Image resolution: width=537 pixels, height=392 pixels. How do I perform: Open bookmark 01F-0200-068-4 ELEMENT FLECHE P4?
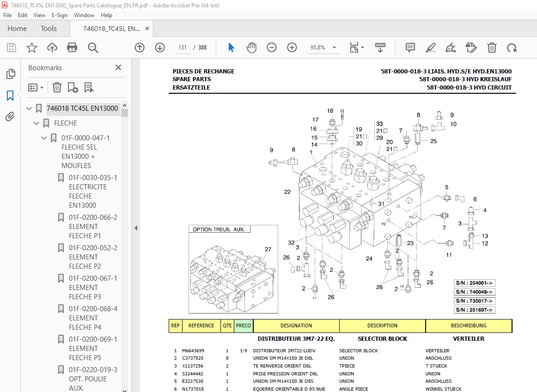click(x=93, y=318)
